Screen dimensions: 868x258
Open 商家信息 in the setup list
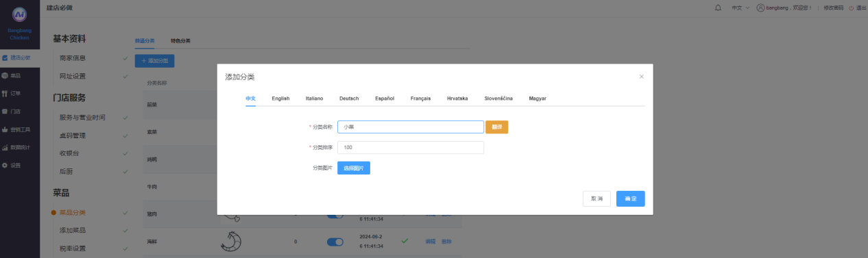(x=73, y=58)
